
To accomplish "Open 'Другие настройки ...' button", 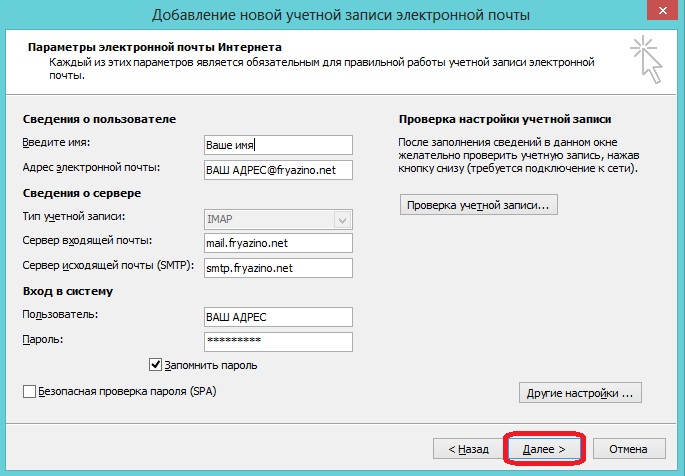I will pos(580,393).
